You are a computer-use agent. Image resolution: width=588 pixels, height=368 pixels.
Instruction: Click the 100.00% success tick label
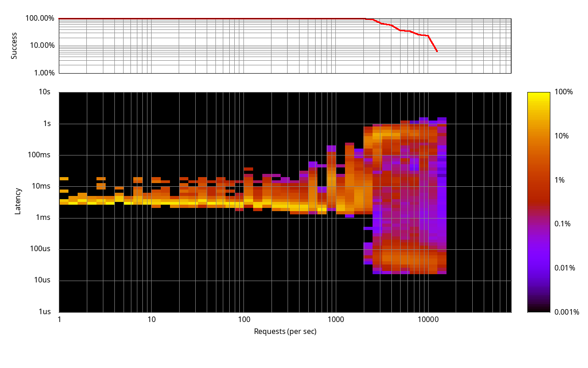coord(40,18)
